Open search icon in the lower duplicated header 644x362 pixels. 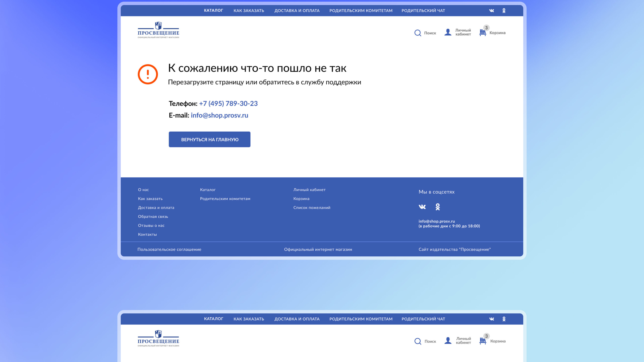(x=418, y=341)
